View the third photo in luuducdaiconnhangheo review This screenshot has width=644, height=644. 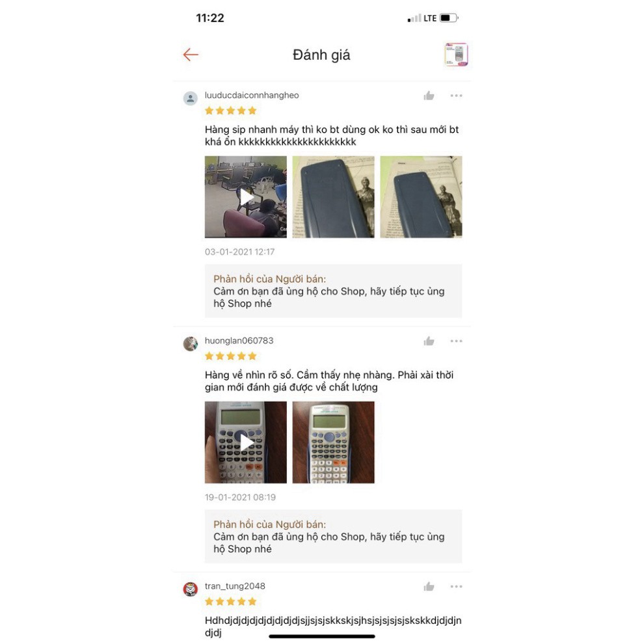(x=421, y=196)
